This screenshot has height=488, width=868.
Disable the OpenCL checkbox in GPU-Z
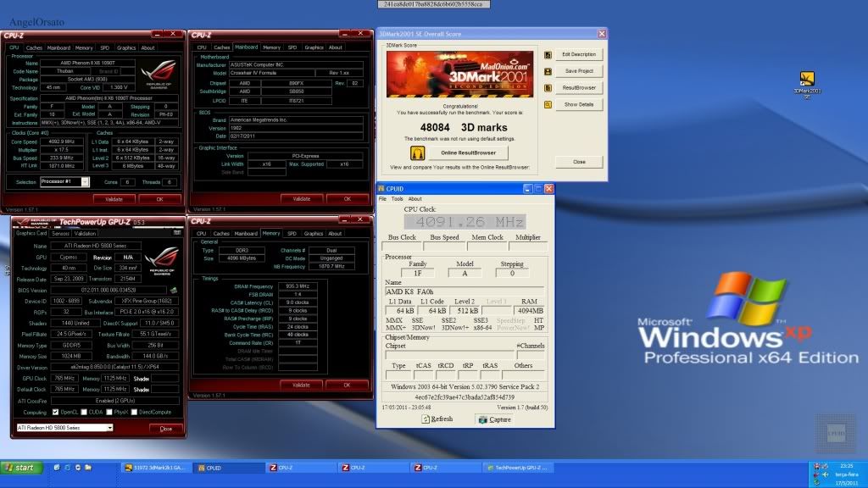56,413
